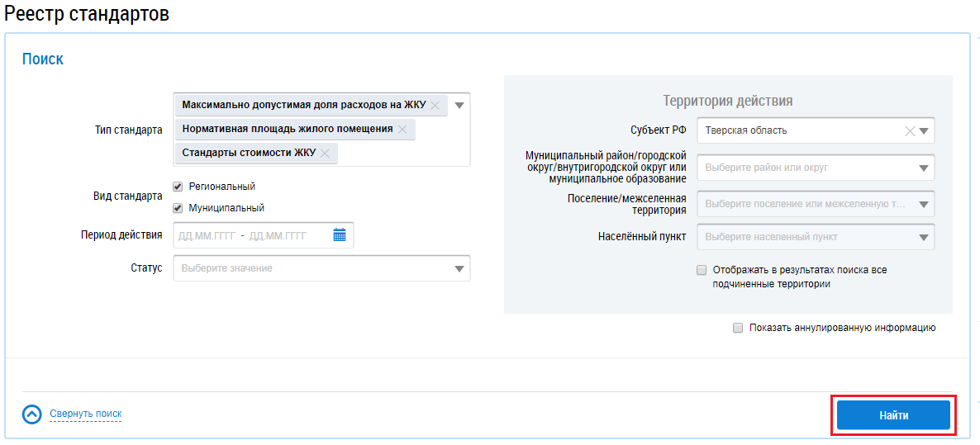Click the 'Найти' button
Image resolution: width=980 pixels, height=445 pixels.
(x=893, y=415)
